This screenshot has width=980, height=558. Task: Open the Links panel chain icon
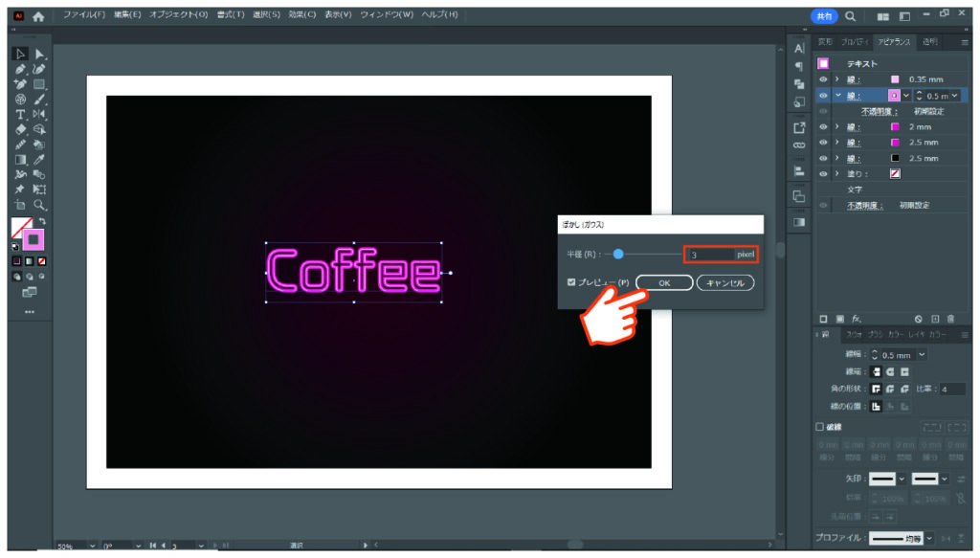point(799,145)
